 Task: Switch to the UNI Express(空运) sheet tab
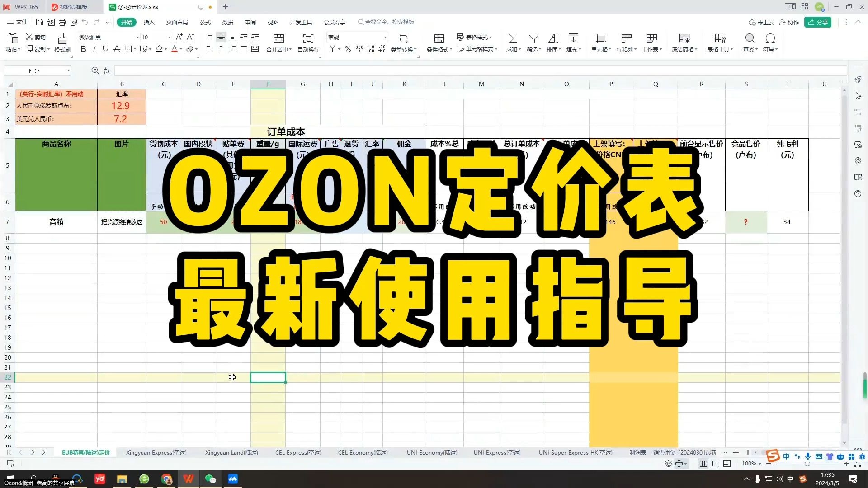click(497, 452)
